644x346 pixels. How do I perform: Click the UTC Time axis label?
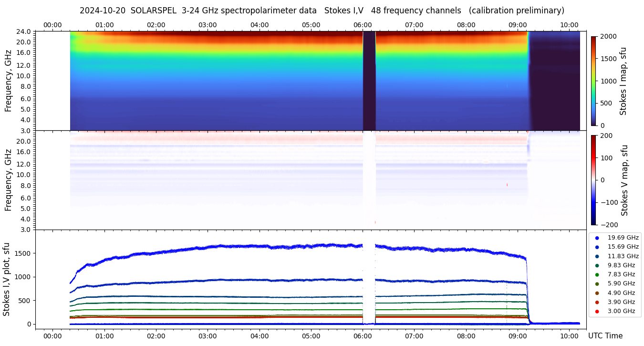(605, 336)
